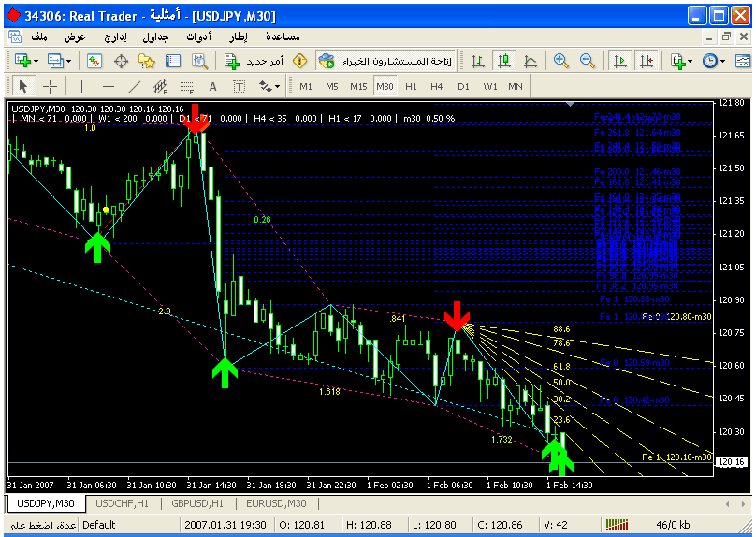Select the Fibonacci retracement tool
This screenshot has width=756, height=537.
click(188, 86)
